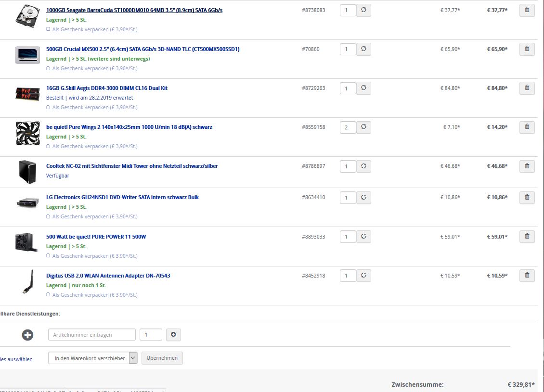Click quantity box for G.Skill Aegis kit
This screenshot has width=544, height=392.
[x=348, y=88]
